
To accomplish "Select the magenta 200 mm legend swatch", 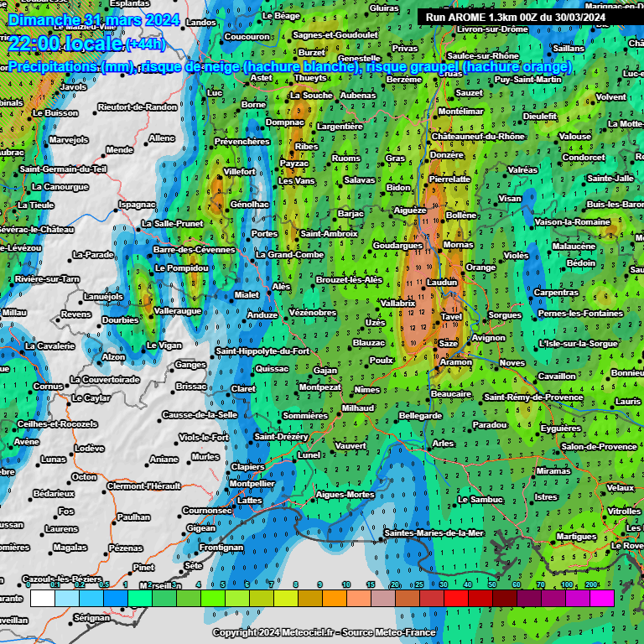I will click(602, 598).
